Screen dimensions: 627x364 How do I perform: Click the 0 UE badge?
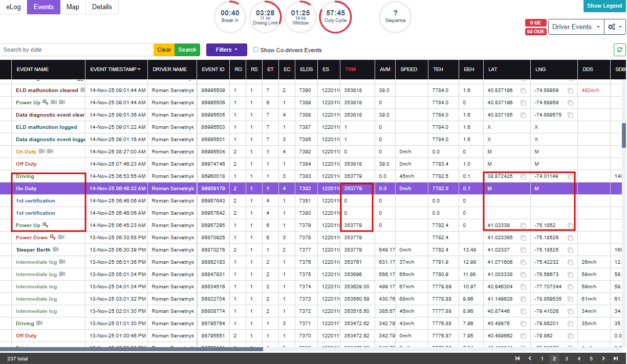[x=535, y=23]
